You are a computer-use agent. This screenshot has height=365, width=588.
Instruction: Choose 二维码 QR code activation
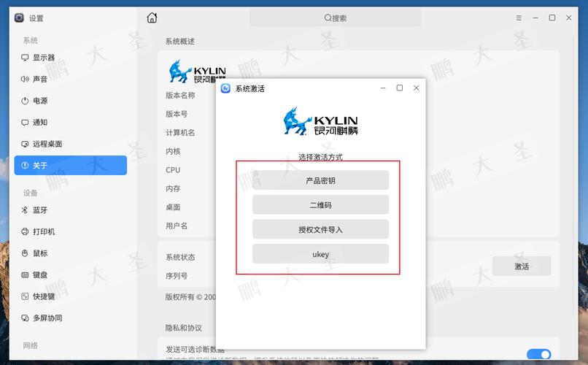tap(320, 205)
